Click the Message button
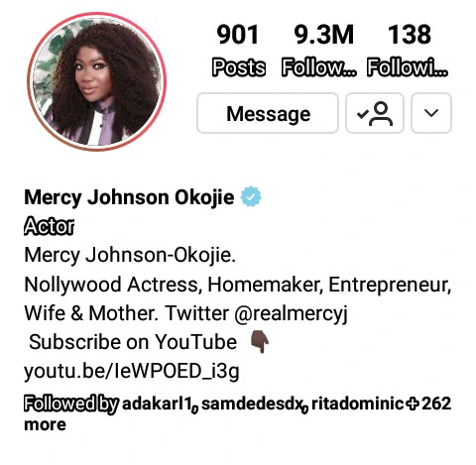The image size is (476, 465). point(268,113)
